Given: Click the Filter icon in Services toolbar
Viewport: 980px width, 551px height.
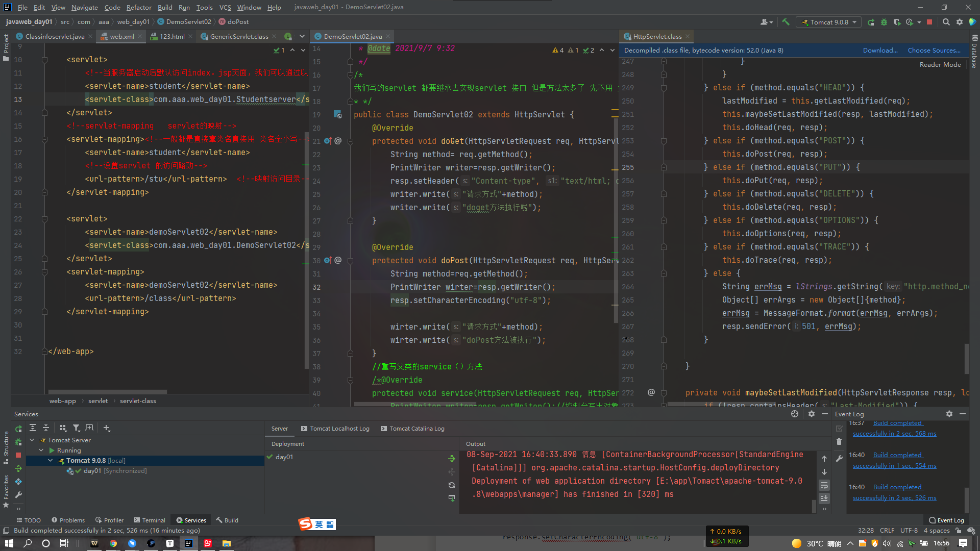Looking at the screenshot, I should click(76, 428).
